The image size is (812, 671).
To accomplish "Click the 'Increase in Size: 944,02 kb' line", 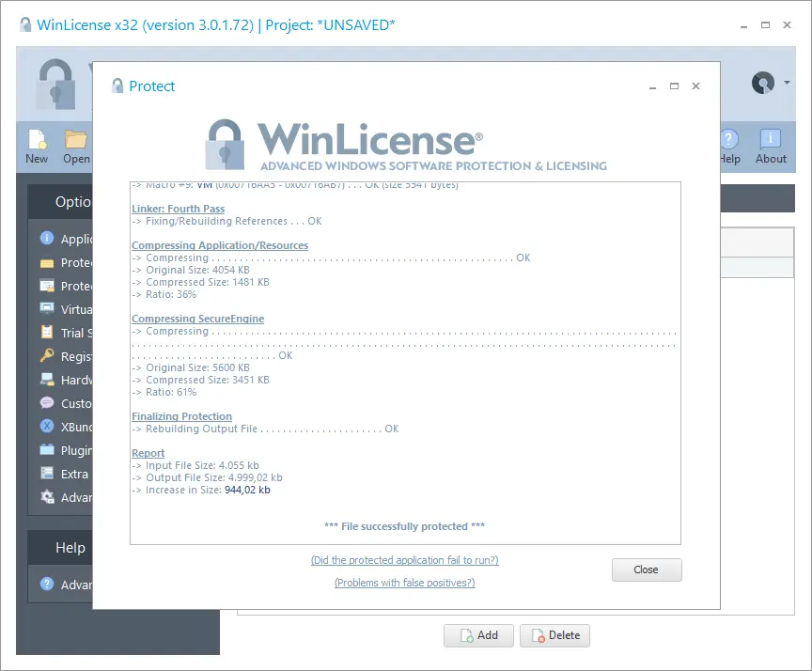I will [201, 490].
